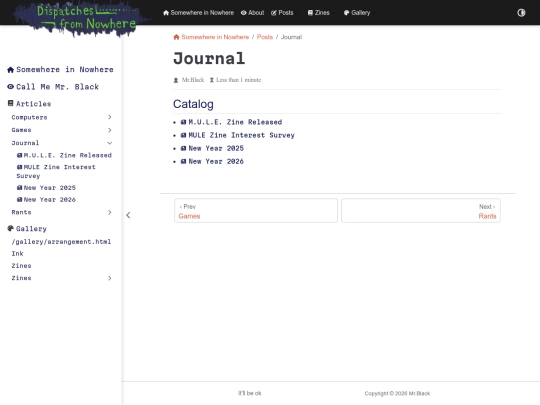Click sidebar icon beside MULE Zine Interest
Viewport: 540px width, 405px height.
pyautogui.click(x=20, y=167)
